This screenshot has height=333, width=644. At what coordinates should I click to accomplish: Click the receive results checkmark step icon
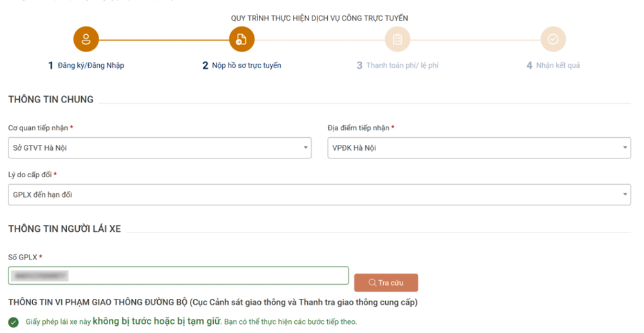click(x=553, y=39)
